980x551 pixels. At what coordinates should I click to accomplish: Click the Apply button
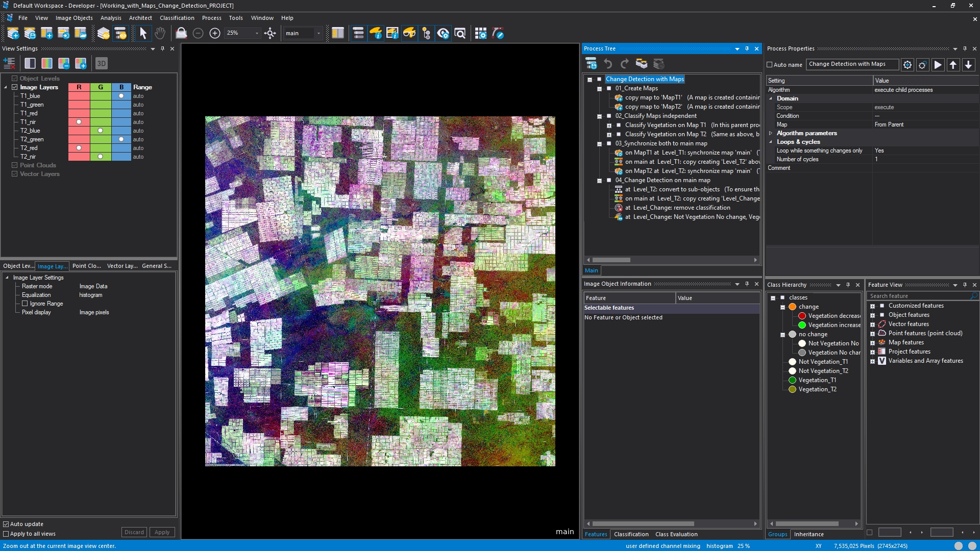162,532
